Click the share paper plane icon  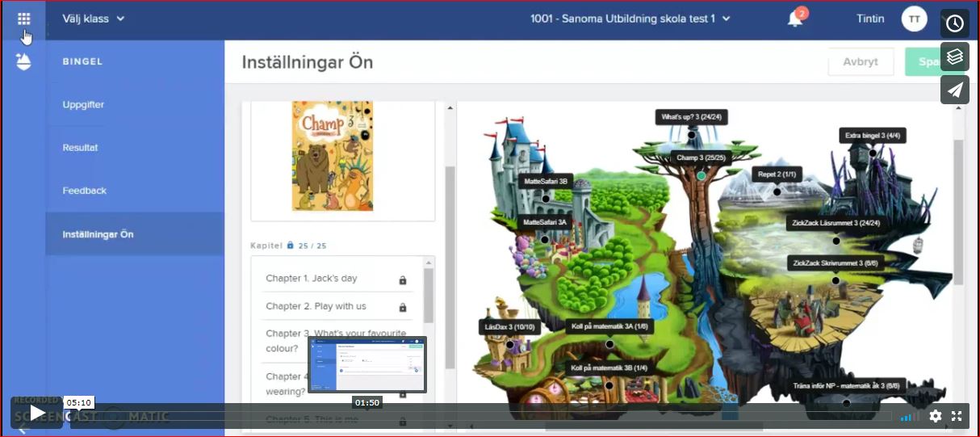pyautogui.click(x=955, y=90)
